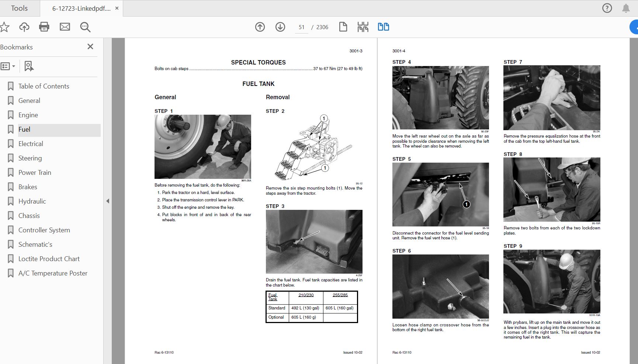Viewport: 638px width, 364px height.
Task: Click the FUEL TANK section heading
Action: [259, 84]
